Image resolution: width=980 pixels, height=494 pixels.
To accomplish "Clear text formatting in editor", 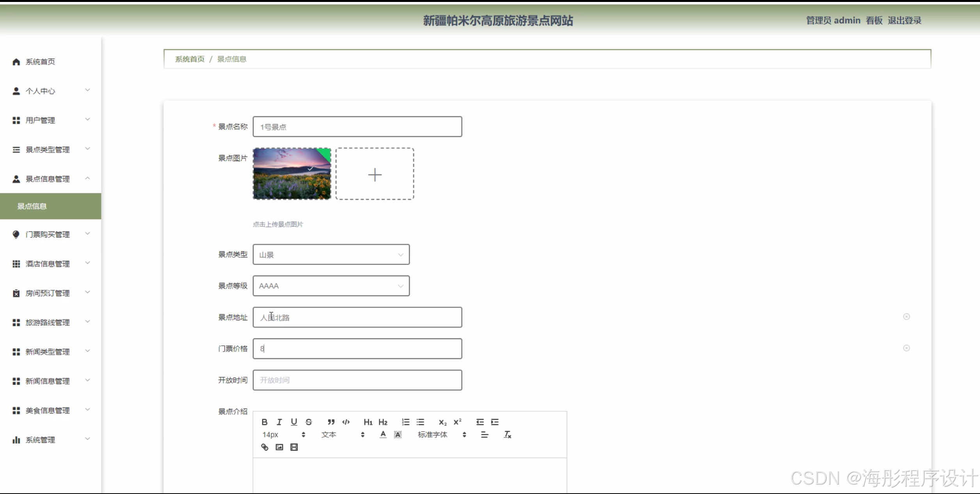I will [507, 435].
